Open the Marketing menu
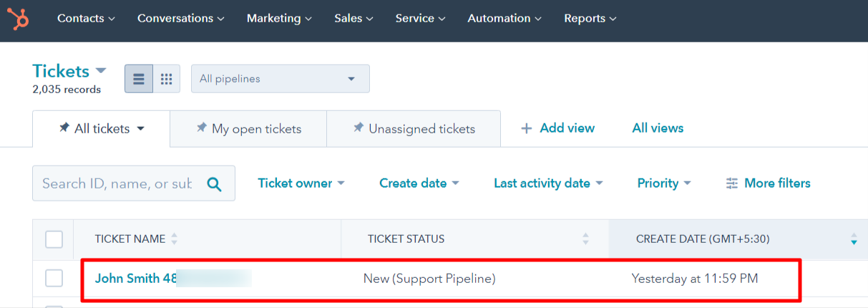The image size is (868, 308). coord(279,19)
